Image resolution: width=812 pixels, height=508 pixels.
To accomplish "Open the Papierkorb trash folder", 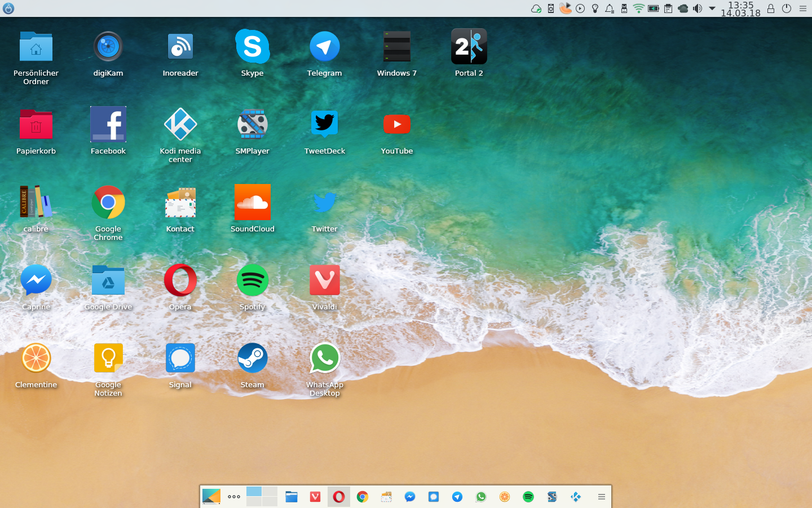I will coord(36,125).
